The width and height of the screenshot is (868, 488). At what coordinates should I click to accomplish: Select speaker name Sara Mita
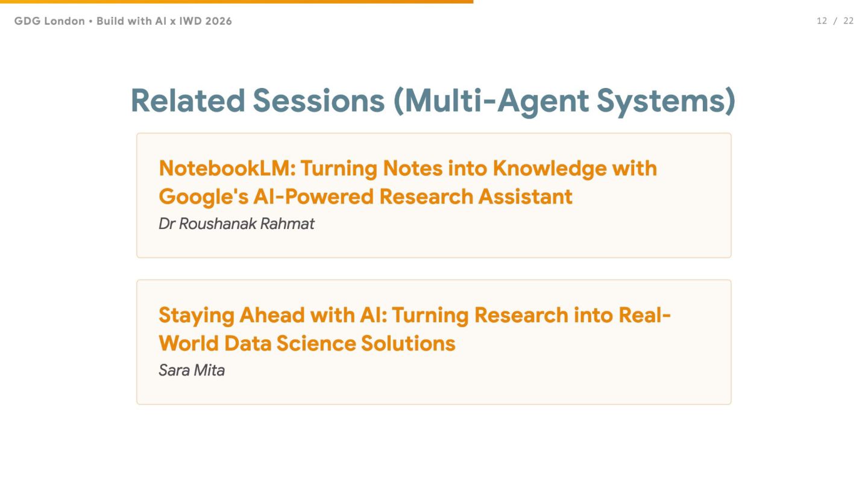192,371
